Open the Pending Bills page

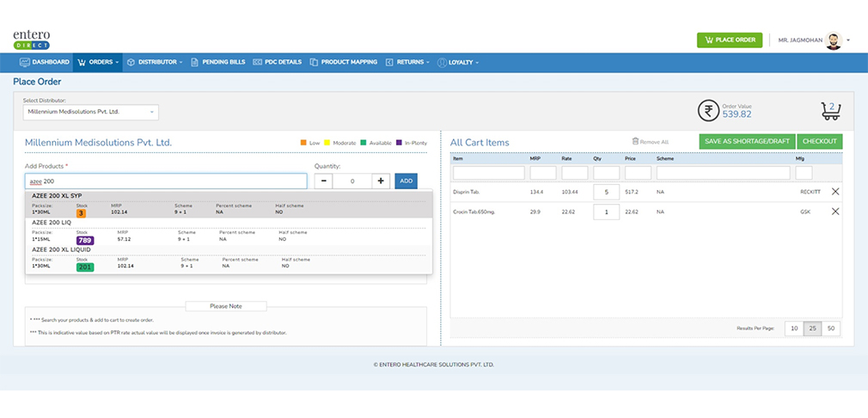point(218,62)
